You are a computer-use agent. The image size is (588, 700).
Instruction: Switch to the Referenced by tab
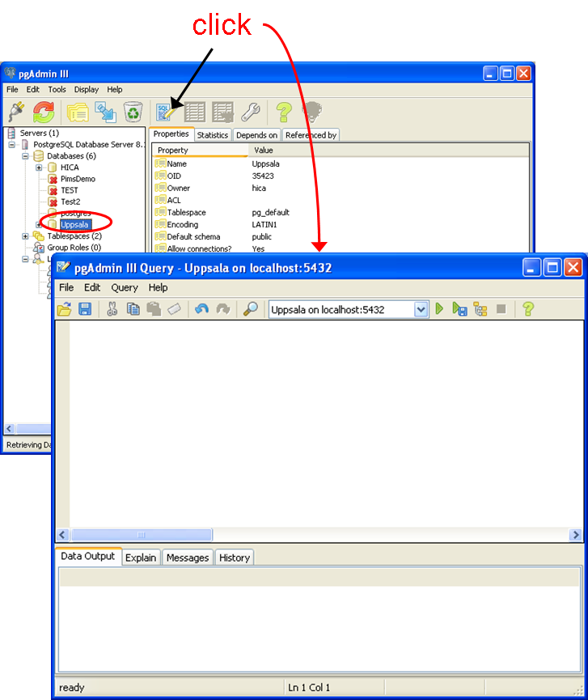[x=311, y=135]
